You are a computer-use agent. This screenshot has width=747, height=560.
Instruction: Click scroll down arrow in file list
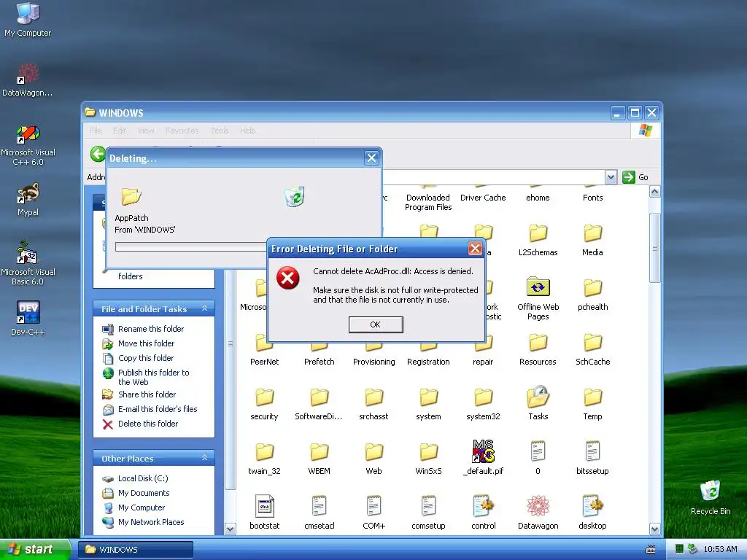[x=654, y=529]
